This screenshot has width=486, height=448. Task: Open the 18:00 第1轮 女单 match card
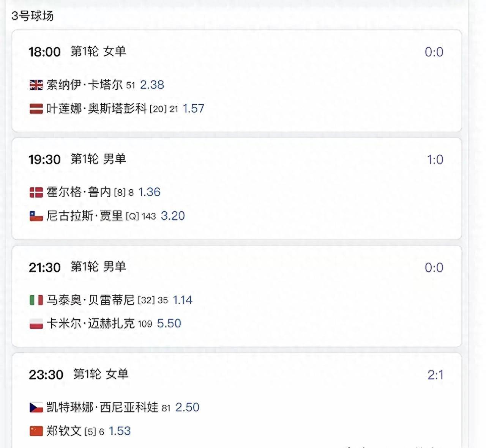pyautogui.click(x=237, y=81)
